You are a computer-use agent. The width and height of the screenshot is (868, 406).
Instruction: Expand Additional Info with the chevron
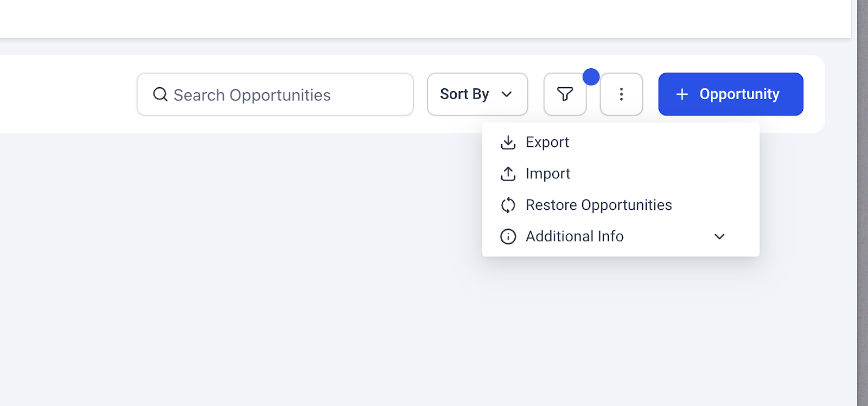[x=719, y=236]
